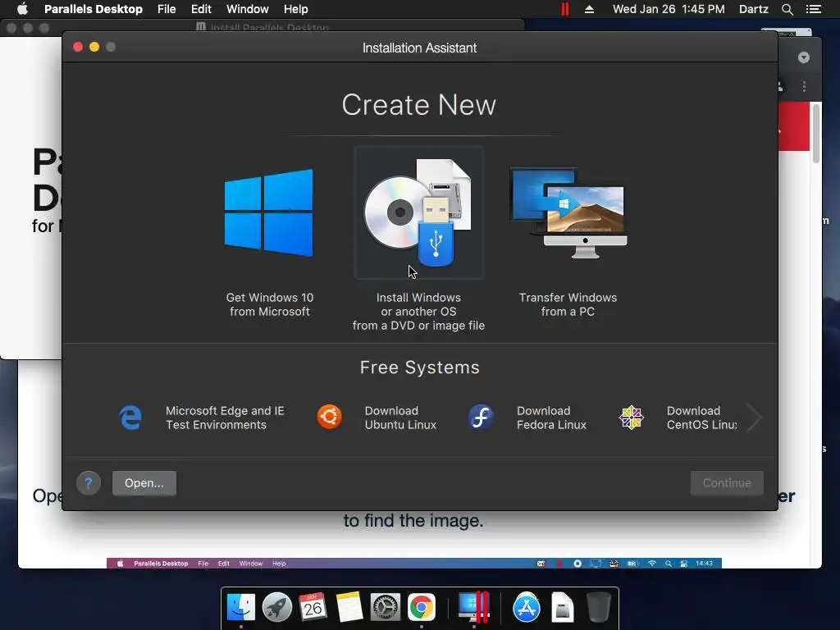
Task: Open Notes from the Dock
Action: [349, 607]
